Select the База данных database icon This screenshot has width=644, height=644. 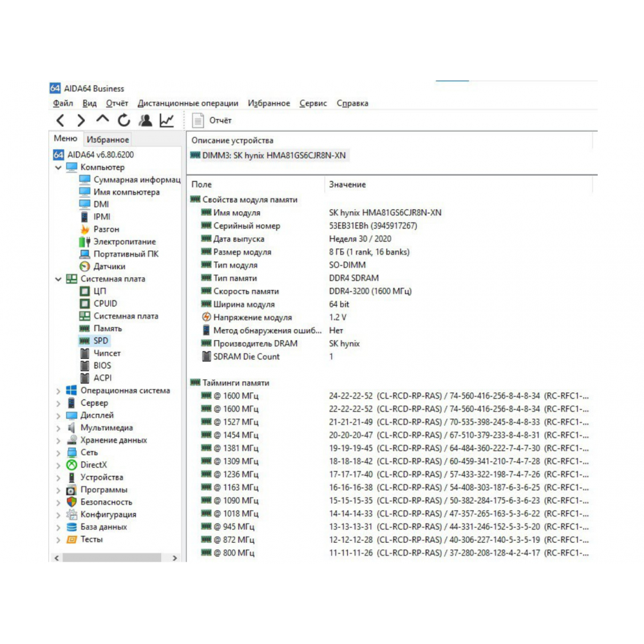click(71, 527)
